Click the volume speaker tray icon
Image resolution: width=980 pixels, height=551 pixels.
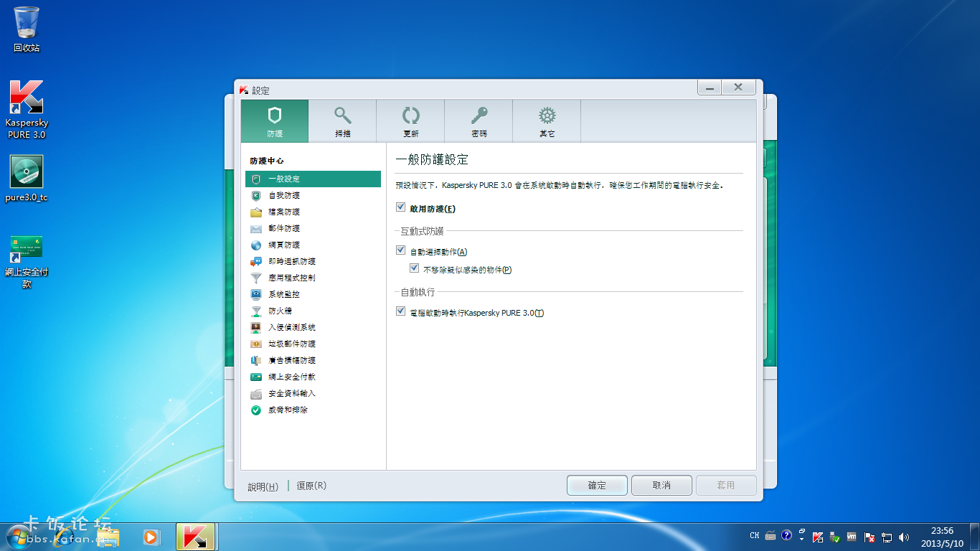(903, 537)
